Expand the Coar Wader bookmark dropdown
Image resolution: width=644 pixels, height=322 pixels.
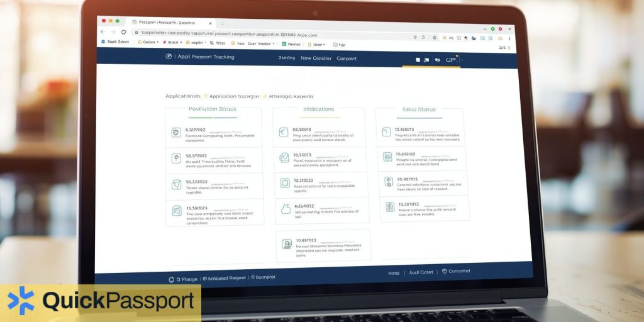(274, 44)
